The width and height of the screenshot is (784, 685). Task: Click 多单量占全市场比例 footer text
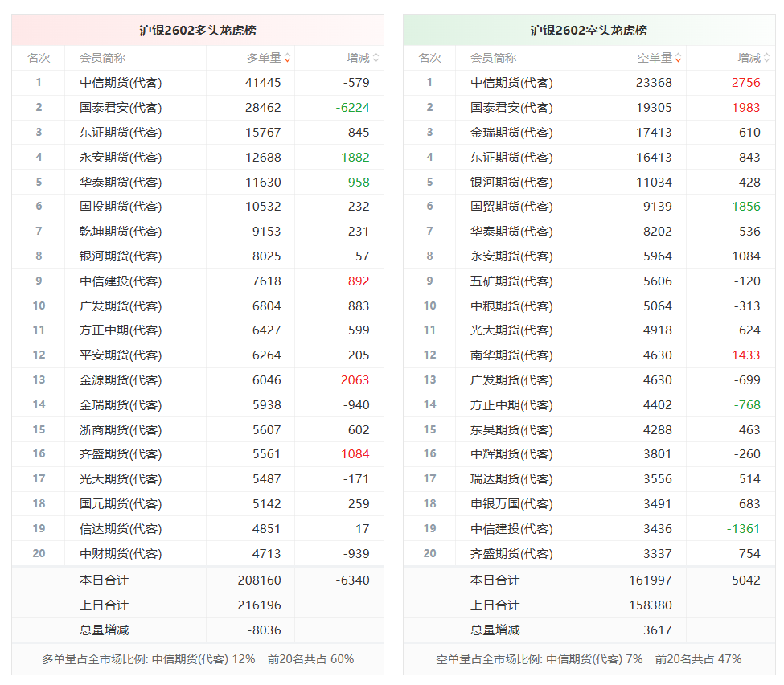(x=198, y=659)
